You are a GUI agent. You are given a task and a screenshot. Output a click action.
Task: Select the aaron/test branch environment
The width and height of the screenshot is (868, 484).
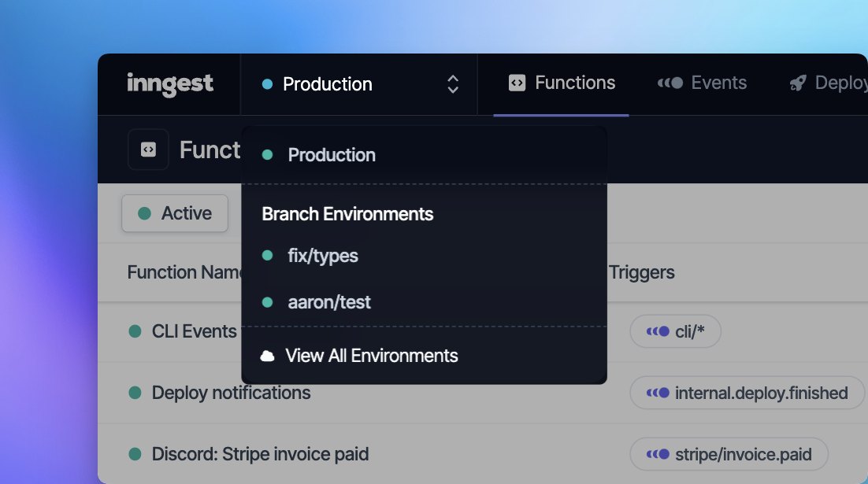click(x=329, y=301)
